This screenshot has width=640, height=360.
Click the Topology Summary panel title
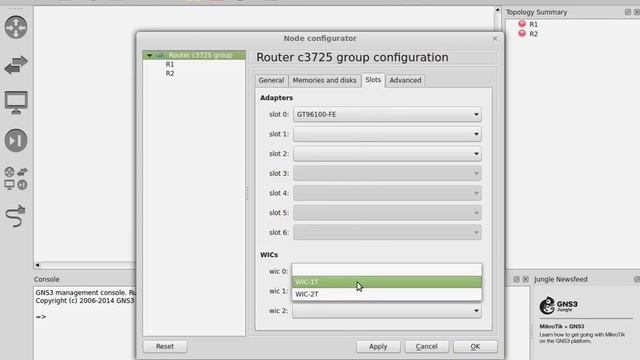pos(537,12)
